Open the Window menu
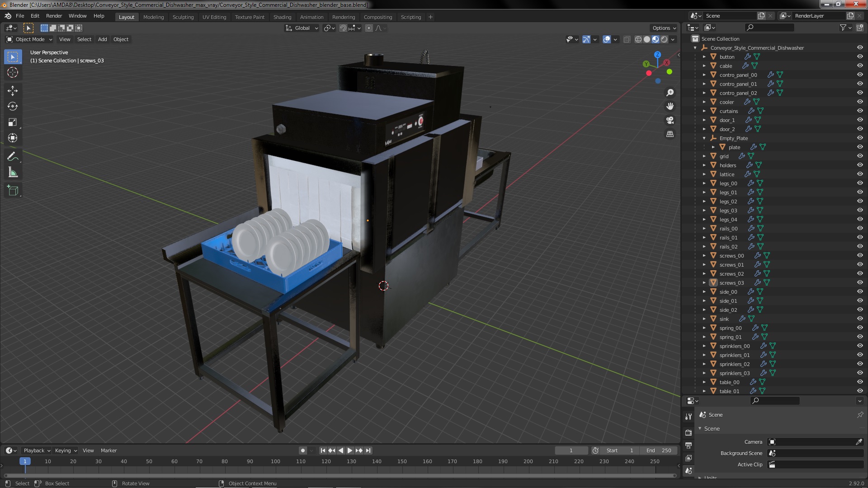Viewport: 868px width, 488px height. (77, 16)
